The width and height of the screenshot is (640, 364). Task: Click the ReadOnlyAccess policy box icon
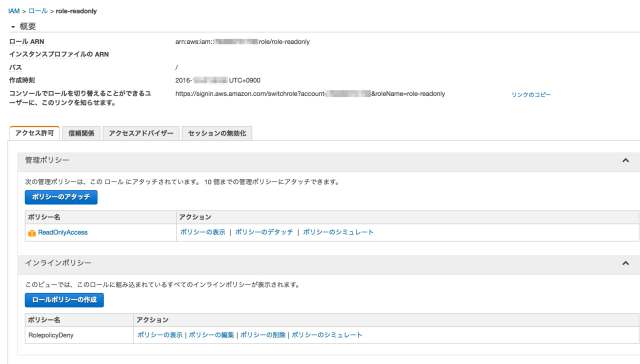point(32,233)
